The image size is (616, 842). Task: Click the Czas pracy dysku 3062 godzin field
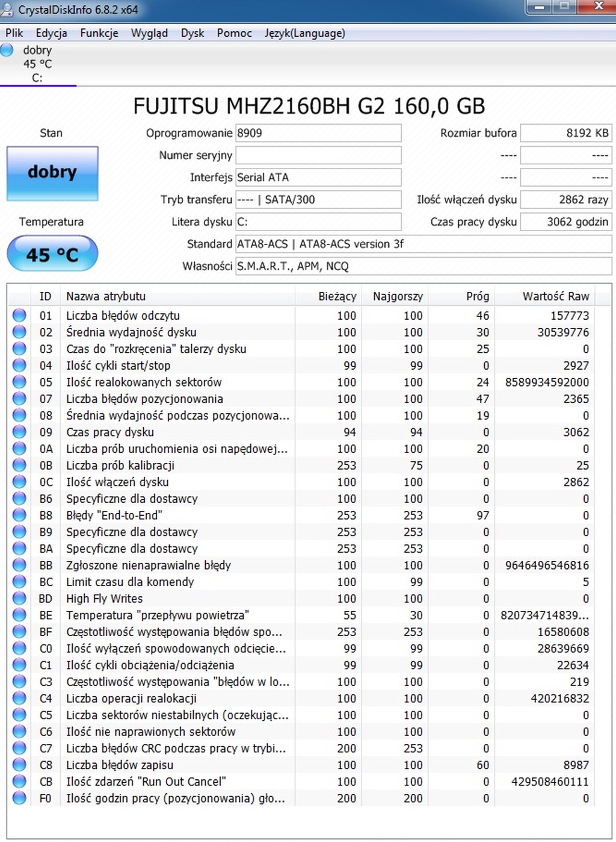[566, 221]
